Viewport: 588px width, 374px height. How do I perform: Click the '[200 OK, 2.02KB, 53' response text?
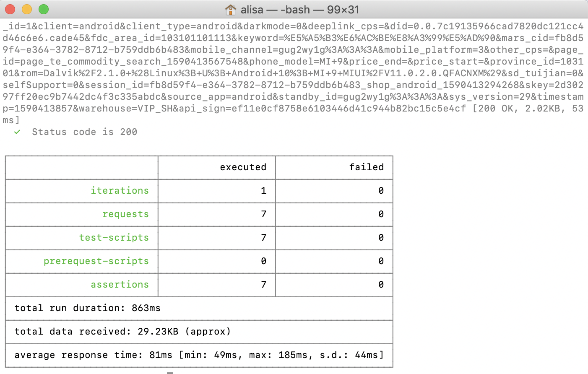tap(528, 109)
